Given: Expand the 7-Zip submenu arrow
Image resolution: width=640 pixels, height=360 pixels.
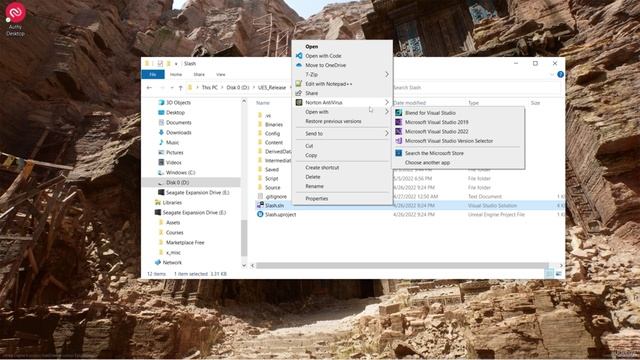Looking at the screenshot, I should [x=387, y=74].
